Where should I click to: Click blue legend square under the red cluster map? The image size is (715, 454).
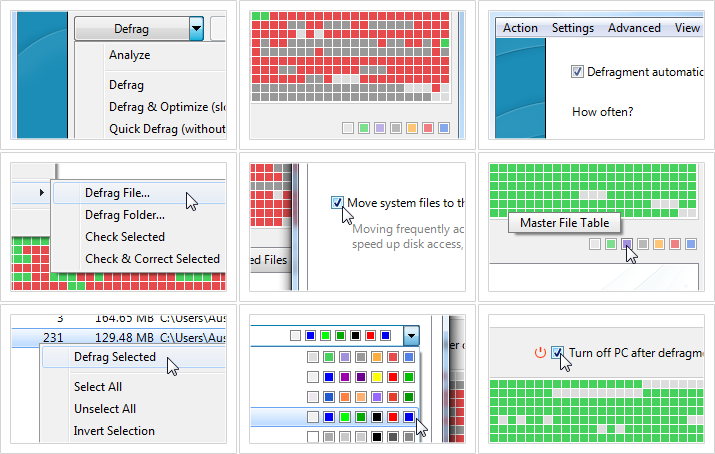click(x=443, y=128)
